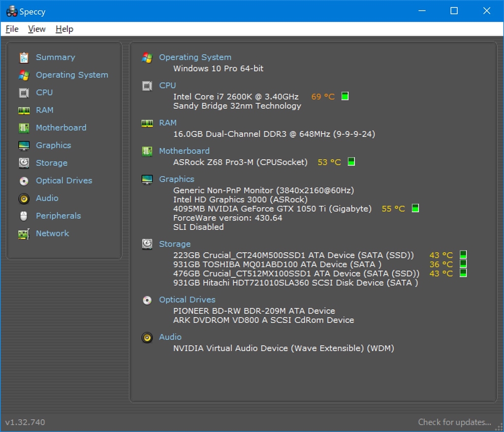Click the Optical Drives heading in main panel

coord(187,300)
